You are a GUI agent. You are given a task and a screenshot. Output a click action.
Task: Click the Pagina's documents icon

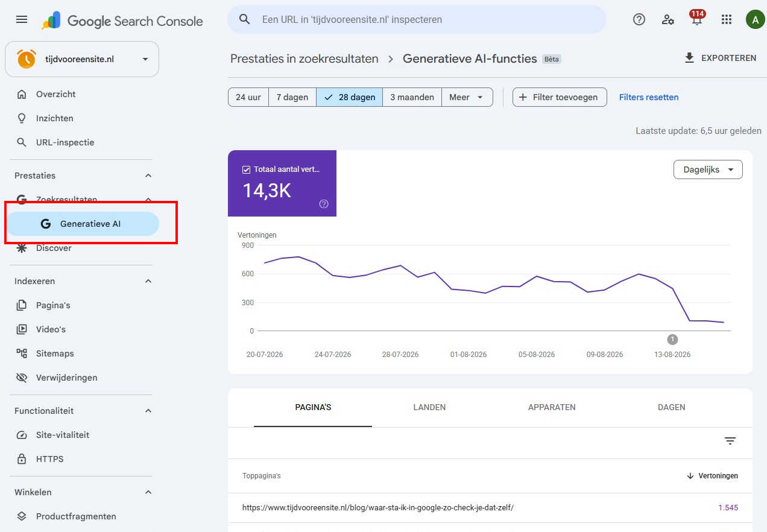click(22, 305)
